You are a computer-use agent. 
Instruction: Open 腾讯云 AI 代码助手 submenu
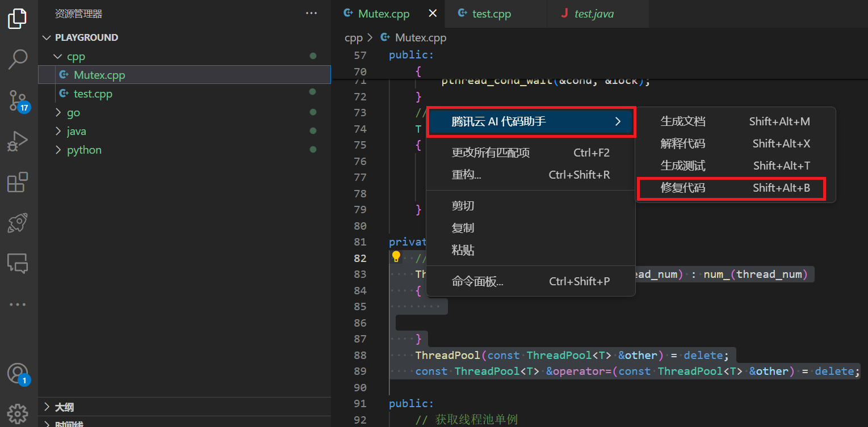tap(531, 121)
